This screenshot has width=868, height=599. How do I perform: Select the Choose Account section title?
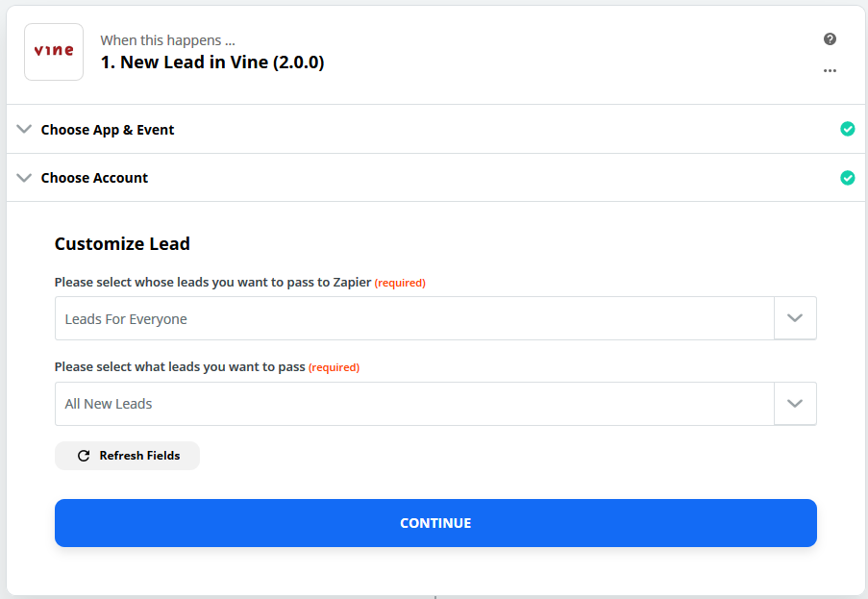94,178
